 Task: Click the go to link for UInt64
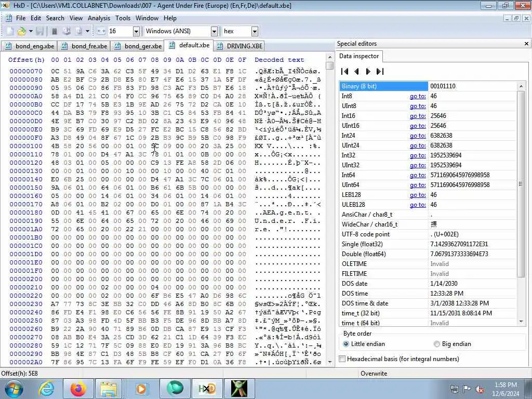418,185
